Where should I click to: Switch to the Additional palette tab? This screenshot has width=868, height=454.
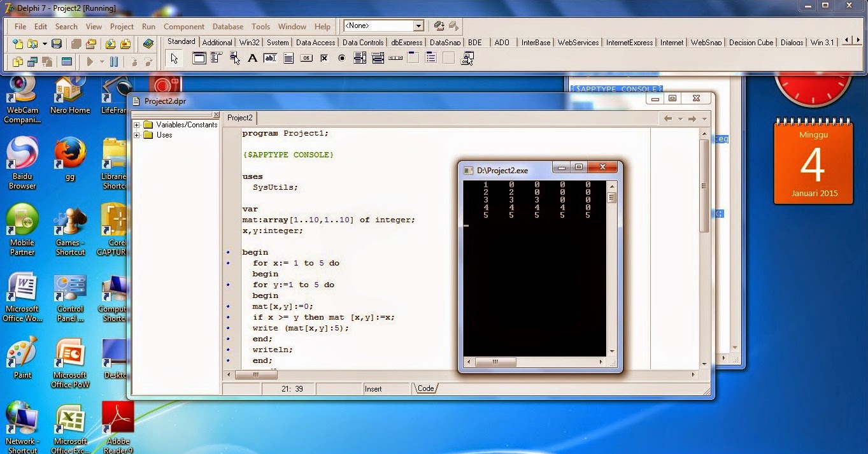[x=217, y=43]
